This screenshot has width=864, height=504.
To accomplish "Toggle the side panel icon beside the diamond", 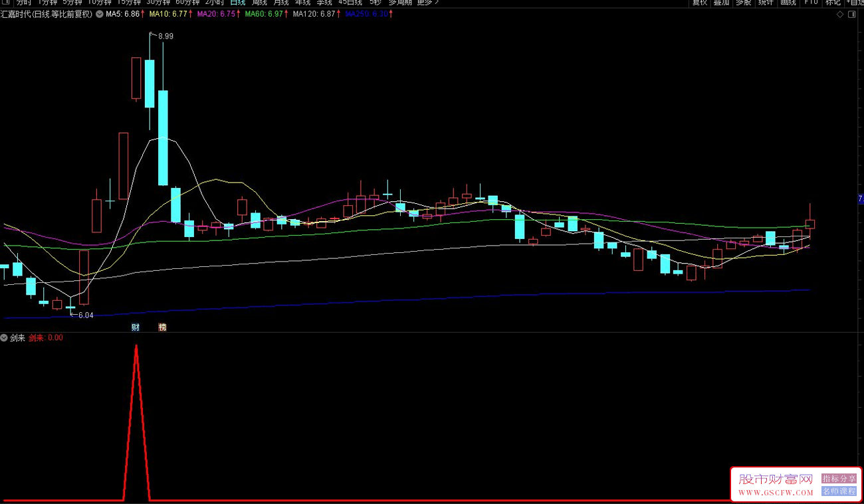I will click(x=853, y=14).
